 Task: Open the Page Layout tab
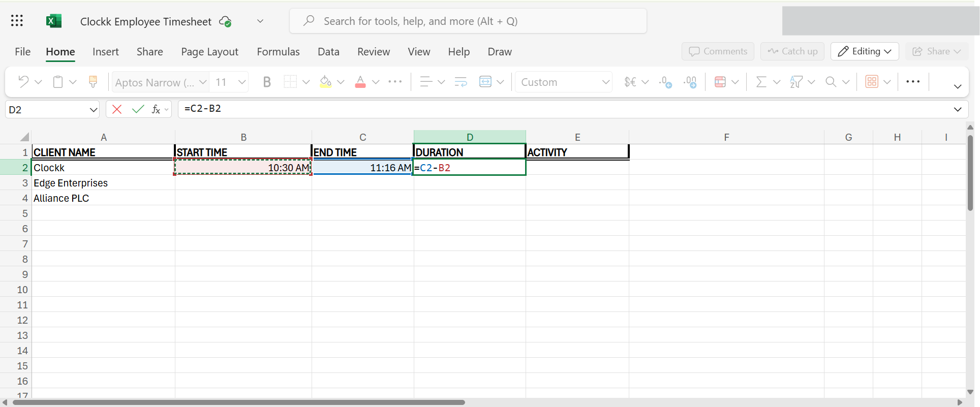pyautogui.click(x=210, y=52)
